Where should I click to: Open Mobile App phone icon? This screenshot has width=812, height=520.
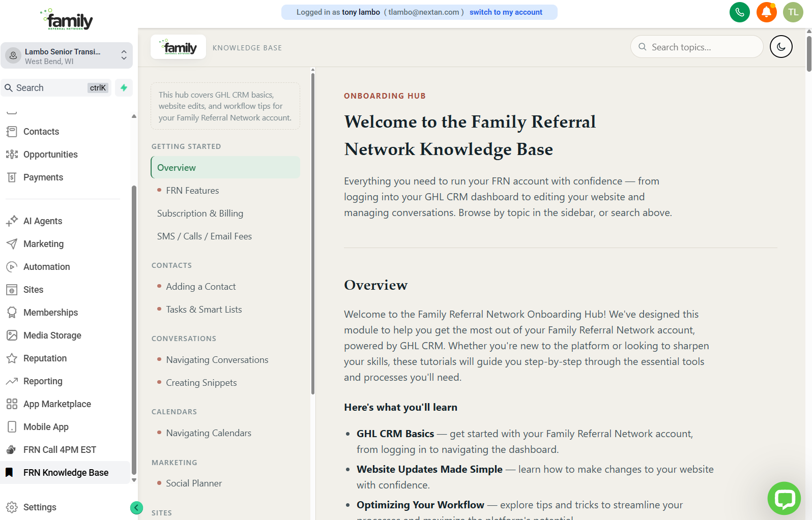[x=12, y=427]
